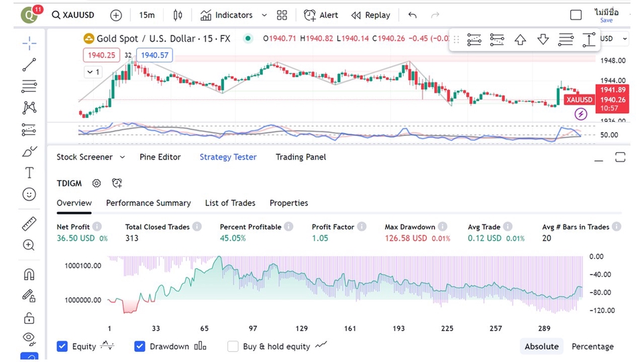Click the move-down arrow in floating toolbar
This screenshot has width=644, height=362.
(543, 40)
